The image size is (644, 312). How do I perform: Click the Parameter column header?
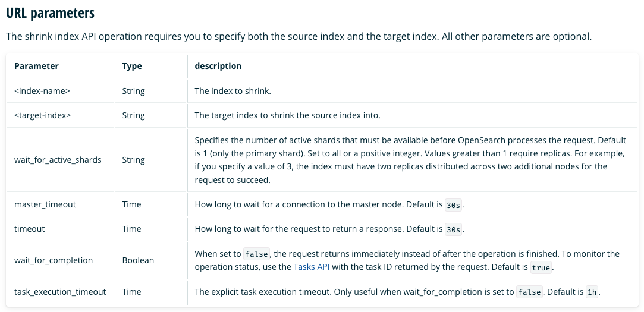pyautogui.click(x=36, y=66)
